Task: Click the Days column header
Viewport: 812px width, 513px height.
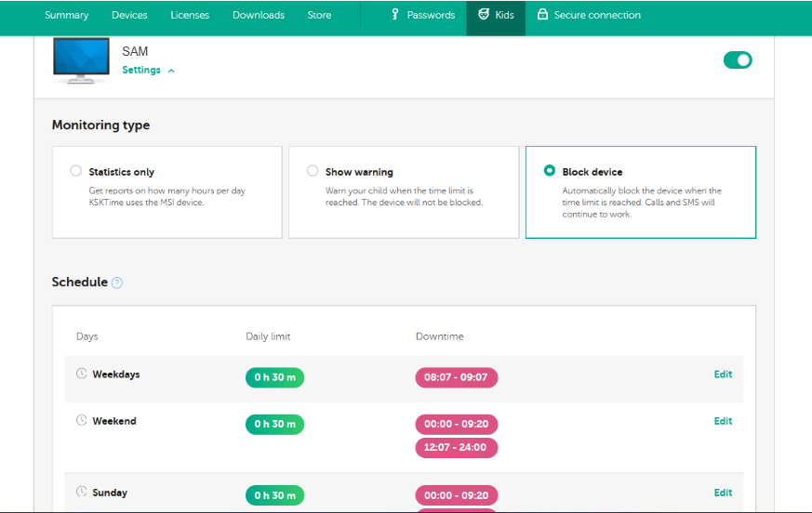Action: click(87, 336)
